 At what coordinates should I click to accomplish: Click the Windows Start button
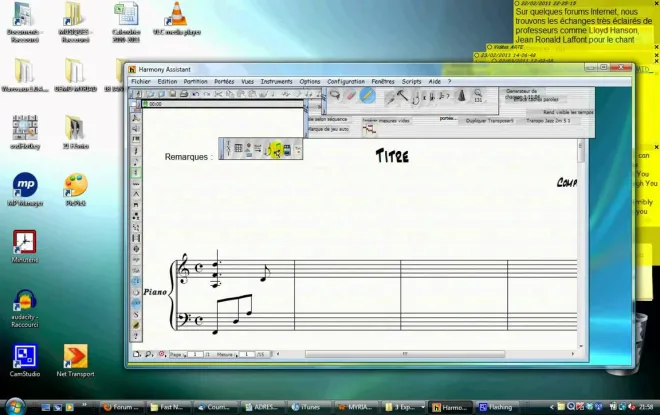click(x=15, y=406)
